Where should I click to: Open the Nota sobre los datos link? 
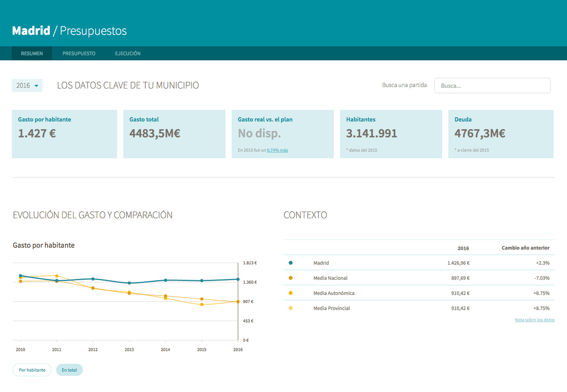point(535,320)
